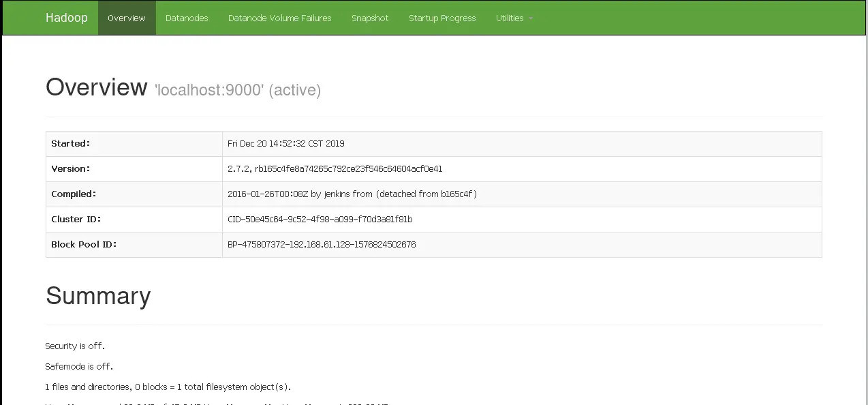Click the 'localhost:9000' (active) subtitle
Screen dimensions: 868x405
tap(238, 90)
